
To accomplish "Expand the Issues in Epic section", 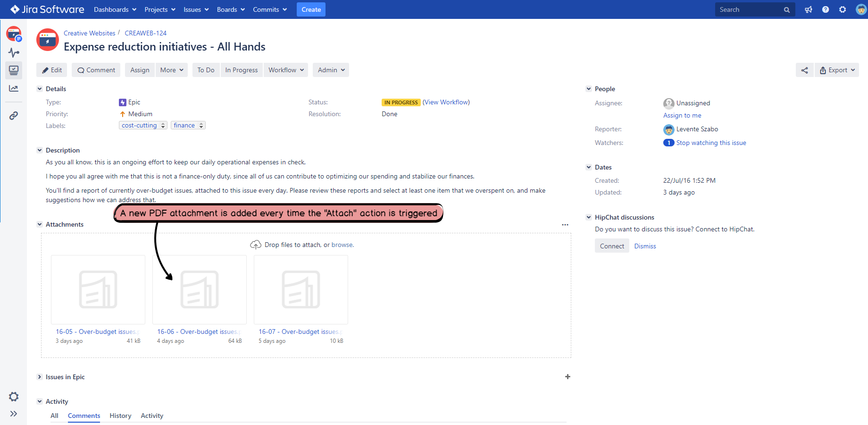I will (x=40, y=377).
